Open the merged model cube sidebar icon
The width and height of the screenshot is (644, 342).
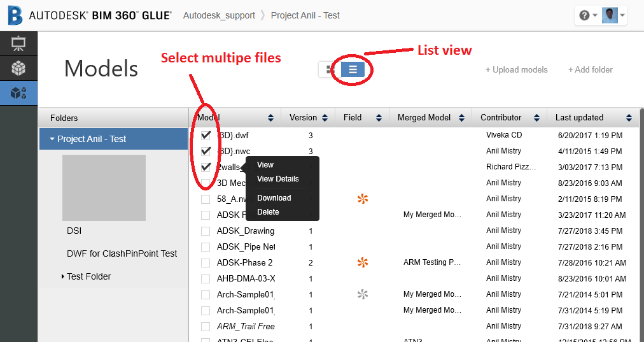click(18, 68)
